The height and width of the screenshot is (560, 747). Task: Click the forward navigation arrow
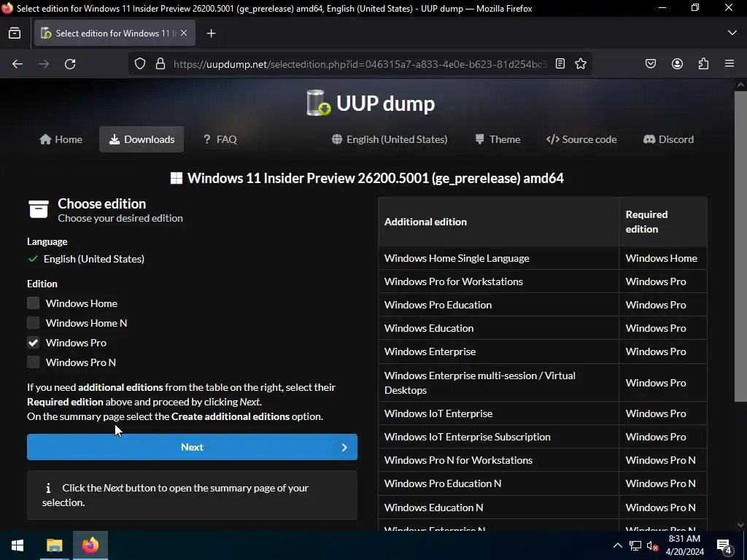(x=44, y=64)
